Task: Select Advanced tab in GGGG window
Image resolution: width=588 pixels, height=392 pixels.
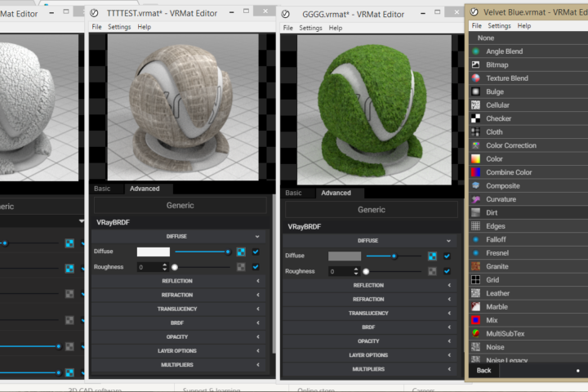Action: click(336, 193)
